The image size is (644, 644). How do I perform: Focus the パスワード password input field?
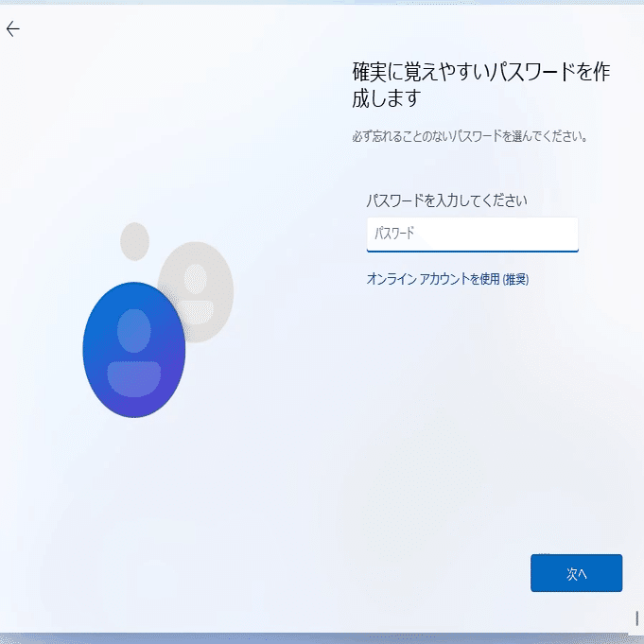click(x=472, y=235)
